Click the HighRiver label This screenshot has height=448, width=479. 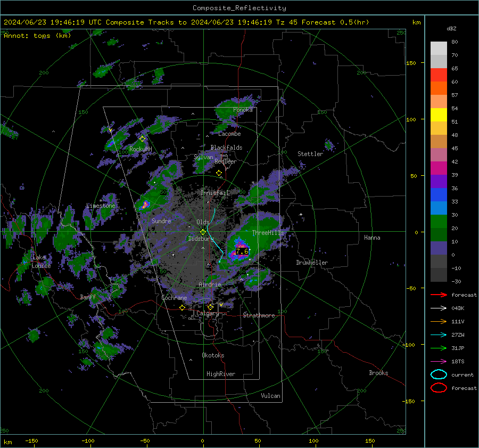(221, 374)
